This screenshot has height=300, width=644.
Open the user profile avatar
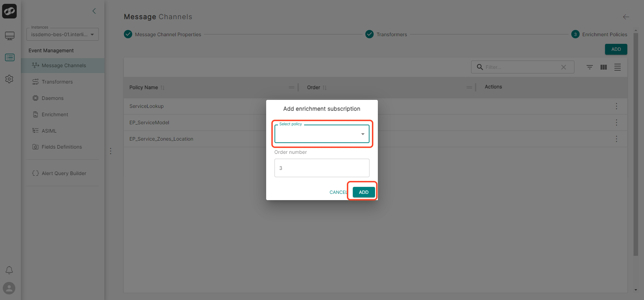pos(9,288)
